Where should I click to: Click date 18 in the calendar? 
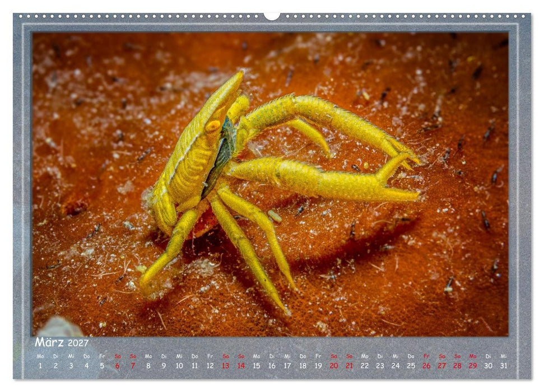pos(303,366)
